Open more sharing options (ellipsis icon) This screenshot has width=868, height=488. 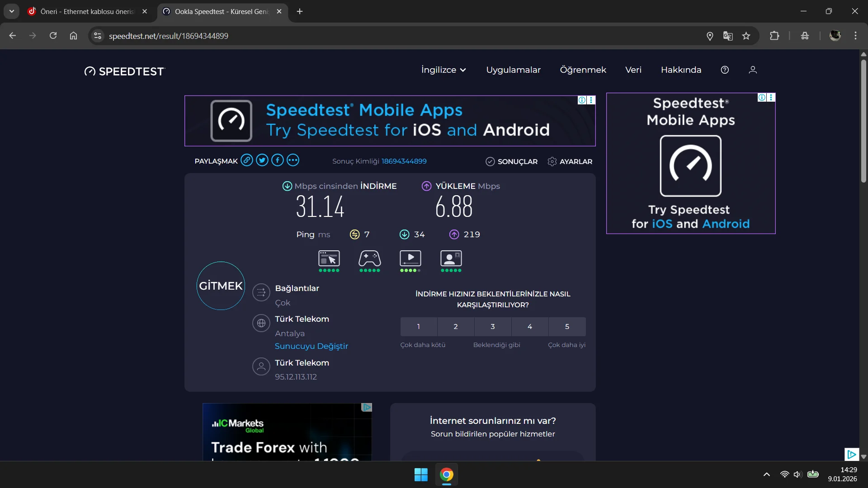(293, 160)
